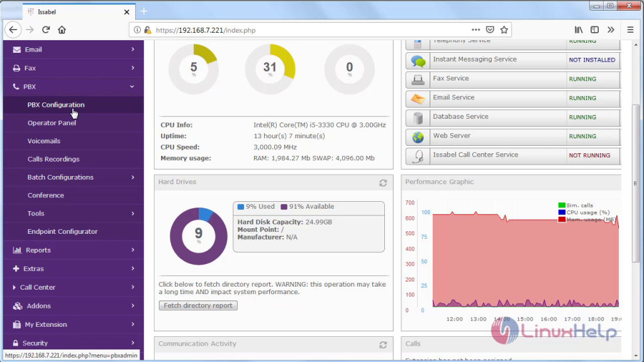Viewport: 644px width, 362px height.
Task: Click the Web Server globe icon
Action: [418, 137]
